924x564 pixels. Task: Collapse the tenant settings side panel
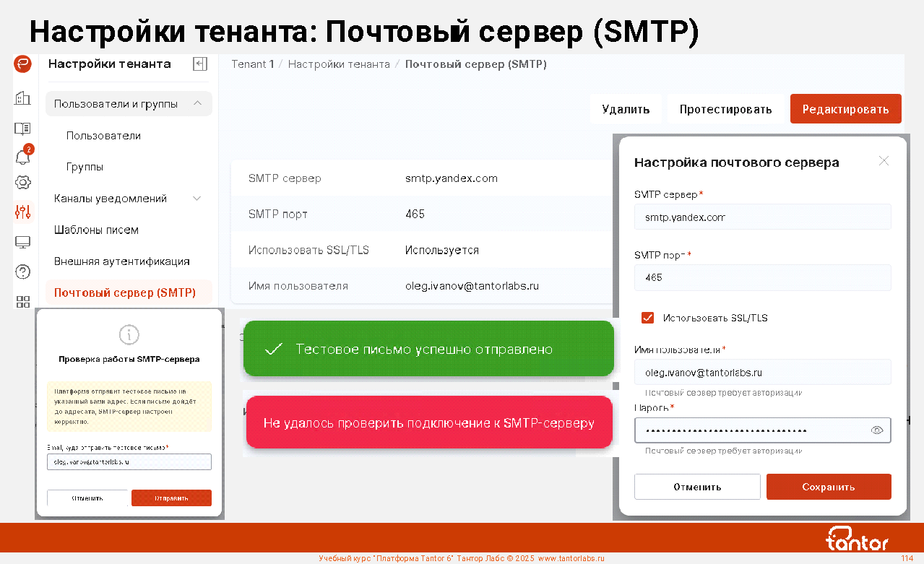coord(200,64)
